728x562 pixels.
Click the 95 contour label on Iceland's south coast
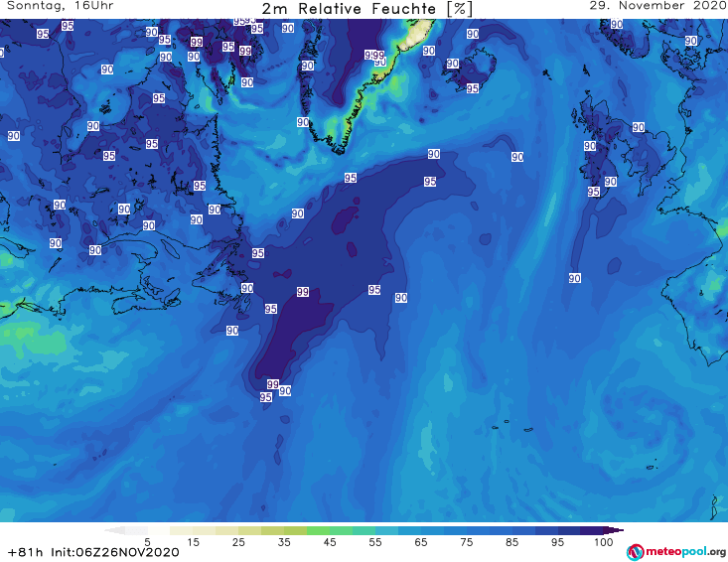coord(473,88)
